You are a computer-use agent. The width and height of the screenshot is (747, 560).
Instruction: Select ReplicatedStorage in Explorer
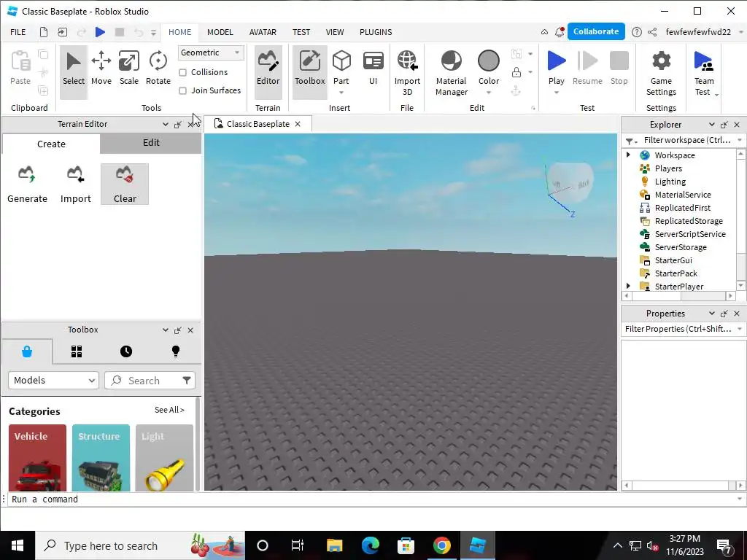coord(689,221)
